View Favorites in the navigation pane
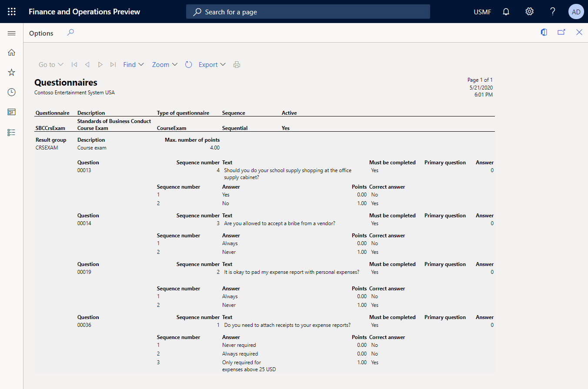Image resolution: width=588 pixels, height=389 pixels. click(x=11, y=72)
